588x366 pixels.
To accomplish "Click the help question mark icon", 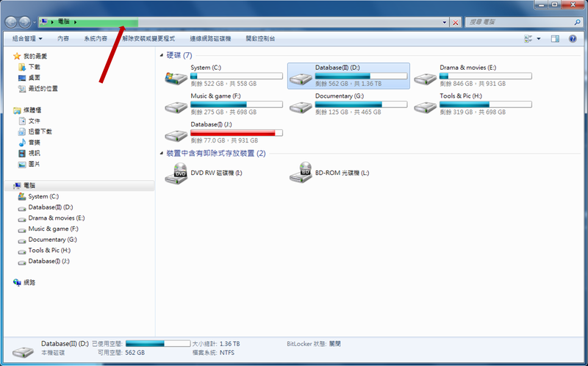I will pos(573,39).
